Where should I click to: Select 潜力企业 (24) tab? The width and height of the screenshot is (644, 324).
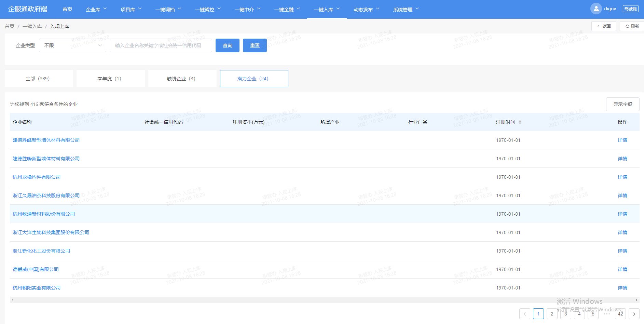point(254,79)
